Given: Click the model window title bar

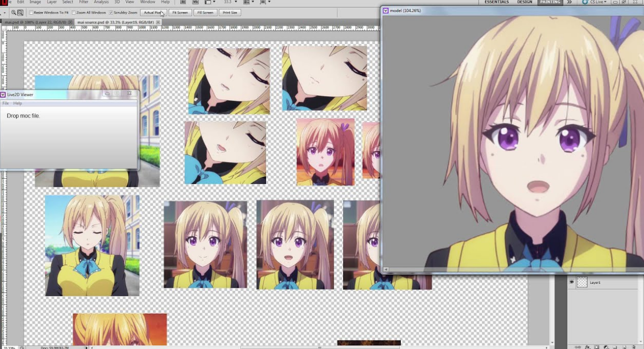Looking at the screenshot, I should coord(512,10).
